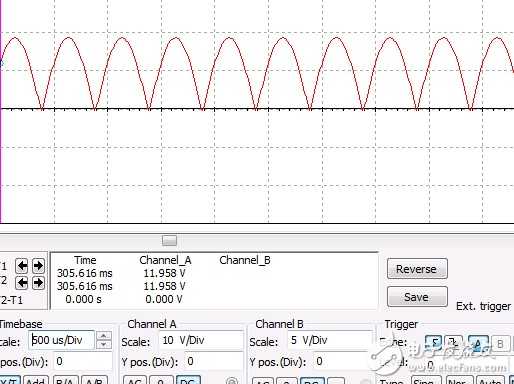Move cursor T2 right with arrow

pos(38,283)
